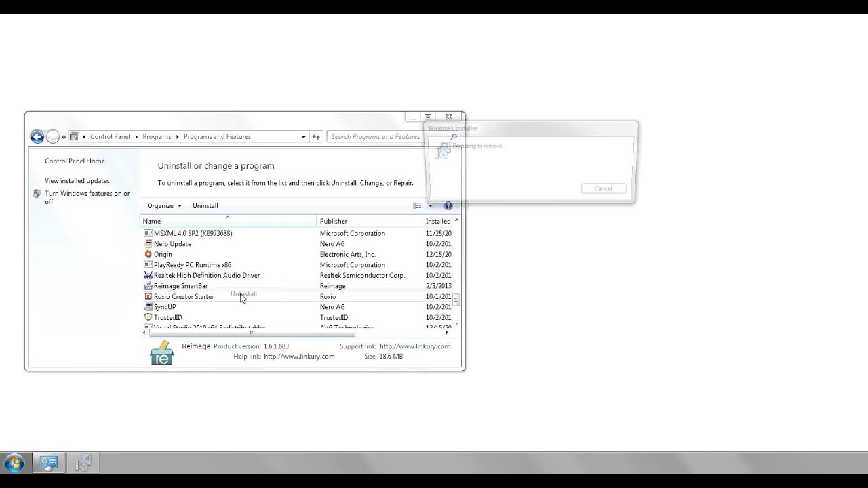Screen dimensions: 868x488
Task: Click the refresh address bar button
Action: 316,136
